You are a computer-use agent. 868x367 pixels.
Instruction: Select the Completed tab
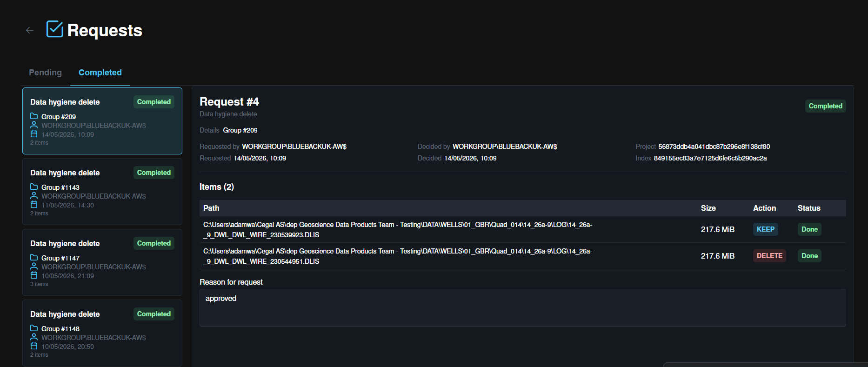pyautogui.click(x=100, y=73)
